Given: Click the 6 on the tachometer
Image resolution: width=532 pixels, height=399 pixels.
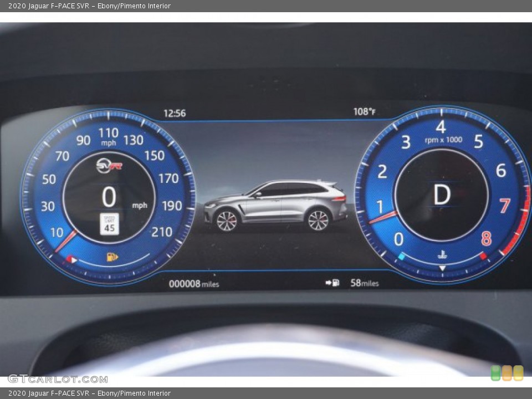Looking at the screenshot, I should pyautogui.click(x=501, y=170).
